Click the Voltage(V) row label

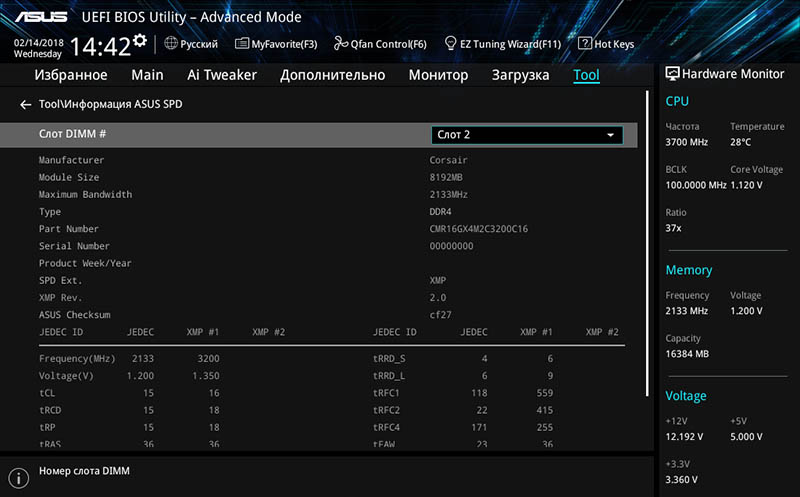[66, 376]
